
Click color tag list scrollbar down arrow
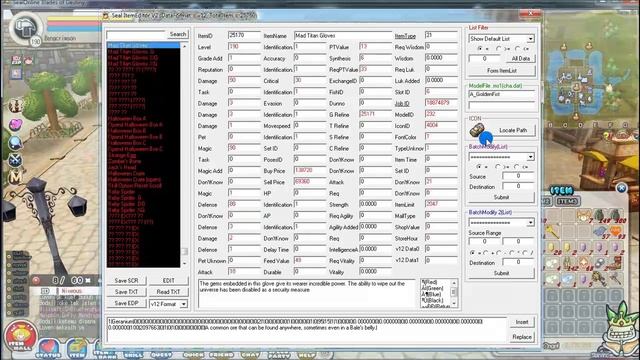[453, 303]
